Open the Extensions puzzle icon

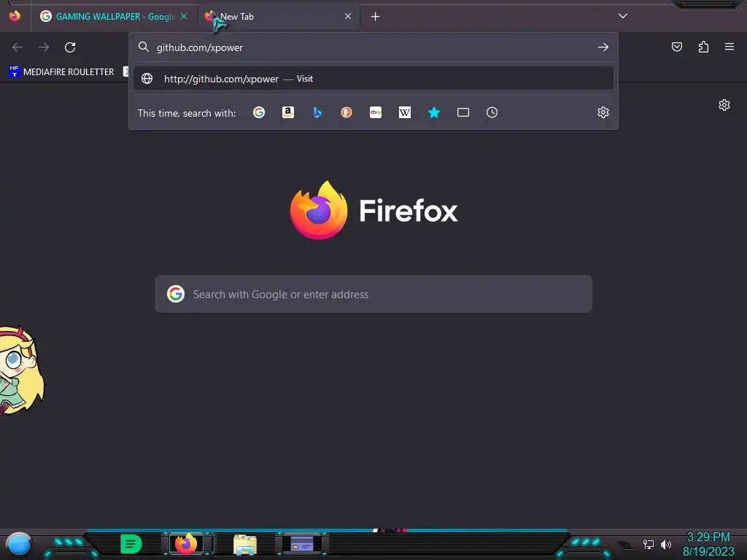[x=703, y=47]
